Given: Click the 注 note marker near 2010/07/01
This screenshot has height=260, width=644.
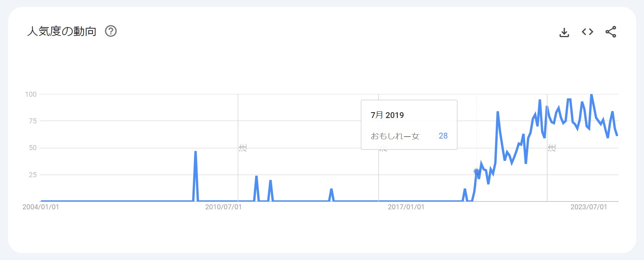Looking at the screenshot, I should tap(243, 148).
